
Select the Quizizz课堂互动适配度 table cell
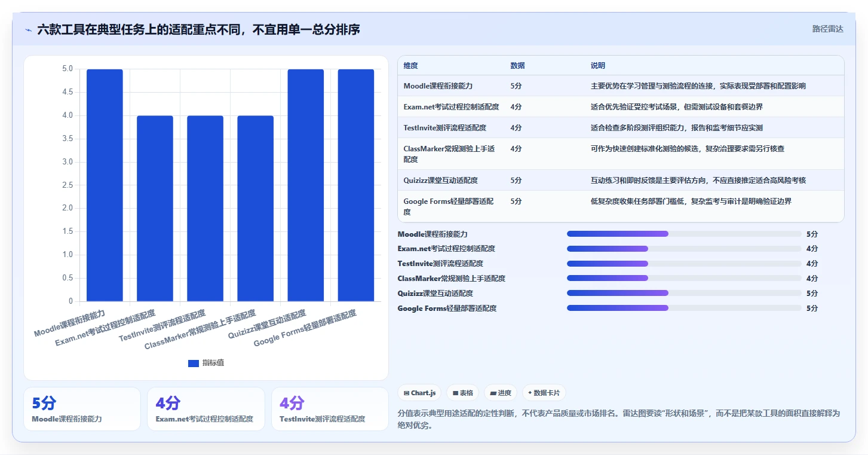coord(440,181)
